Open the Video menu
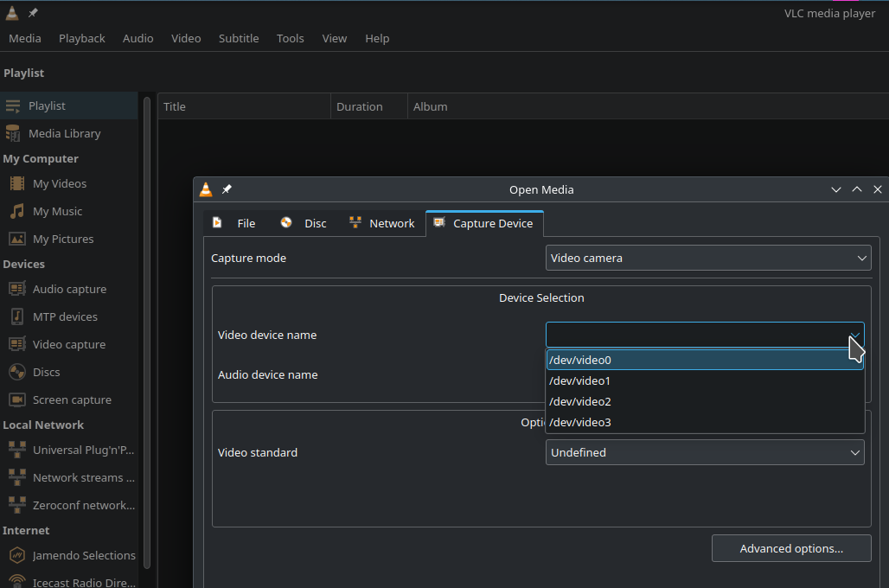The width and height of the screenshot is (889, 588). point(186,39)
